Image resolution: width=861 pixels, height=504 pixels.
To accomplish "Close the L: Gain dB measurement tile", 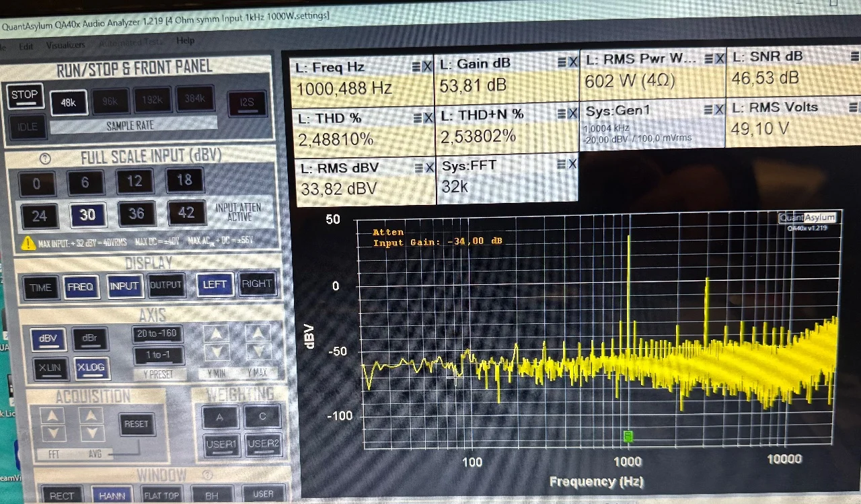I will [x=572, y=62].
